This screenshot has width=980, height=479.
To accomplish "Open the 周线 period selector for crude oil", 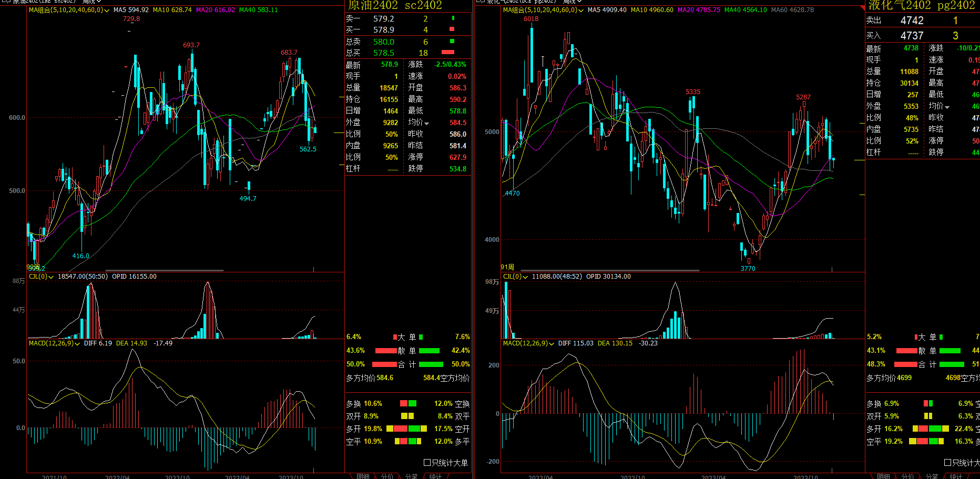I will tap(91, 2).
